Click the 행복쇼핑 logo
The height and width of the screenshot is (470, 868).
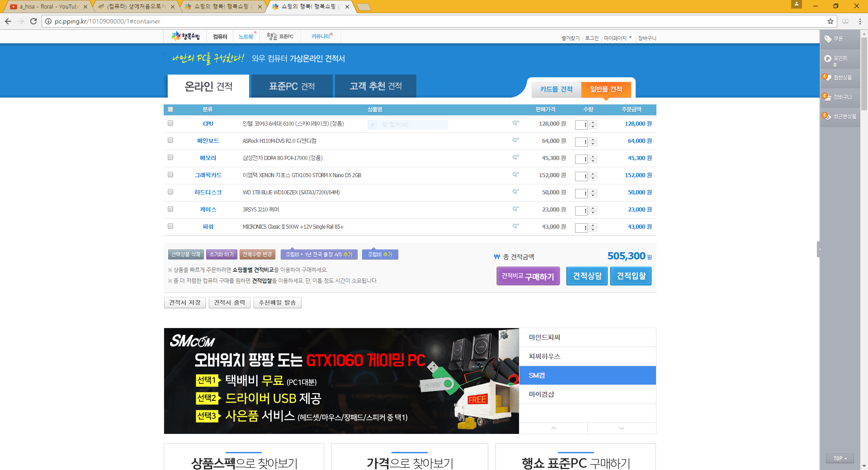pyautogui.click(x=185, y=36)
